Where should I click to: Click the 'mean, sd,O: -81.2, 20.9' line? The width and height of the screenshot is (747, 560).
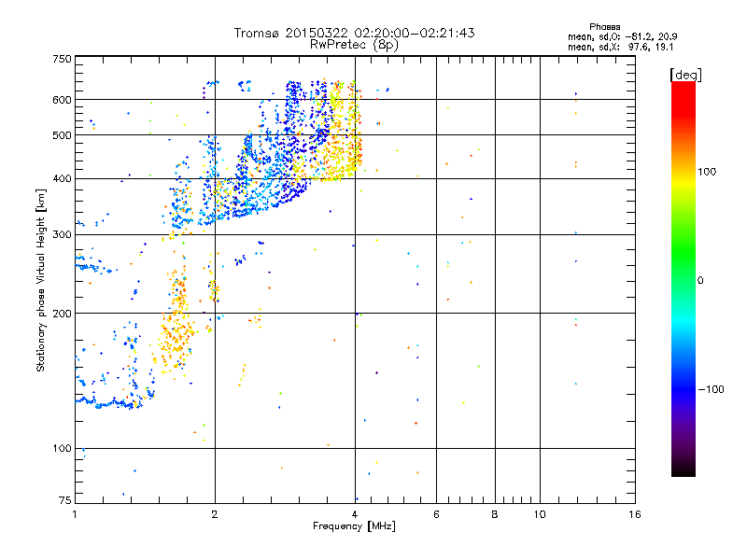tap(622, 36)
